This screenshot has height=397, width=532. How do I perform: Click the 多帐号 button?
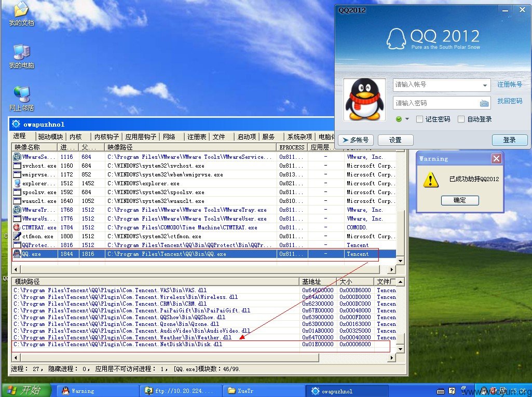pos(356,140)
